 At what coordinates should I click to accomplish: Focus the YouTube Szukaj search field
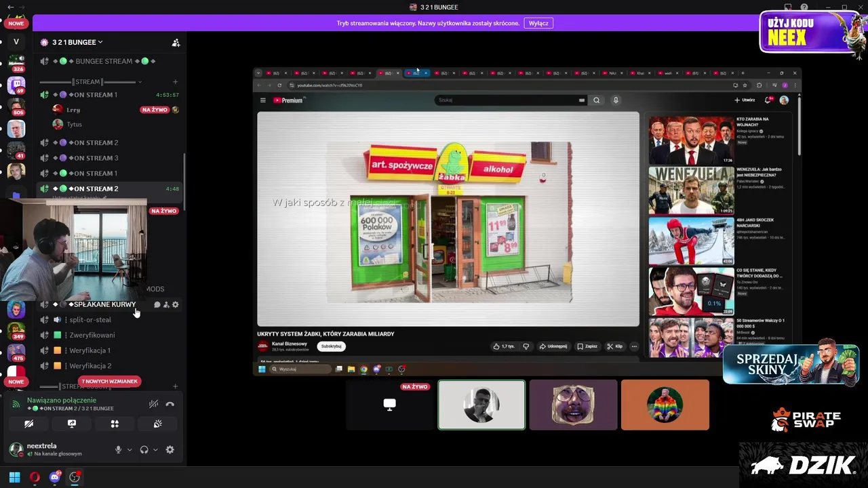pos(511,100)
